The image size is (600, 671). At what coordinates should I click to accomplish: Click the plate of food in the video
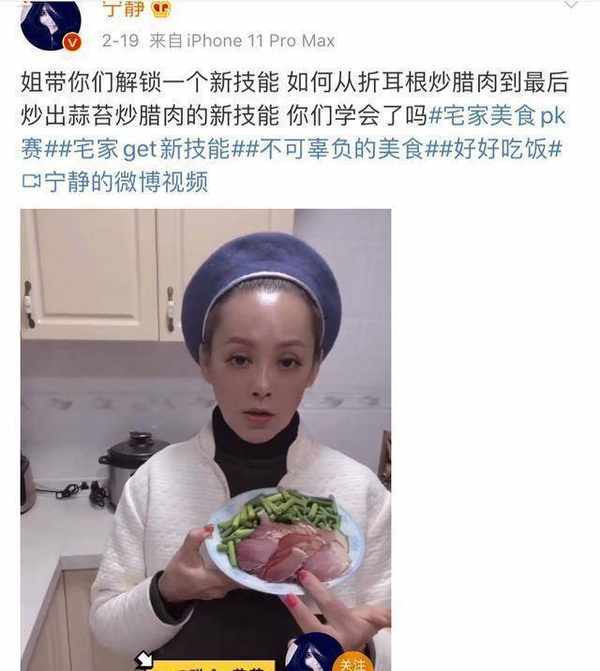click(285, 540)
